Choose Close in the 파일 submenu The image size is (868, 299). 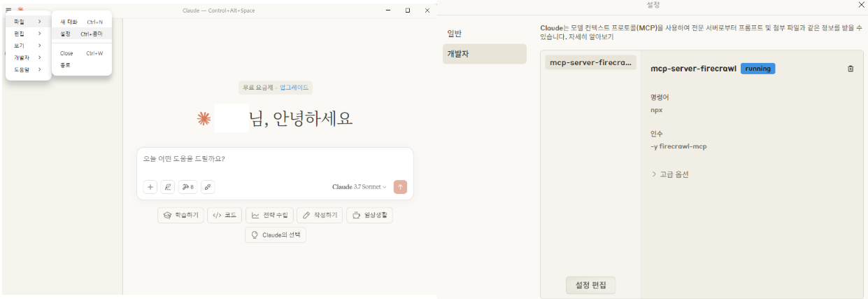(81, 53)
